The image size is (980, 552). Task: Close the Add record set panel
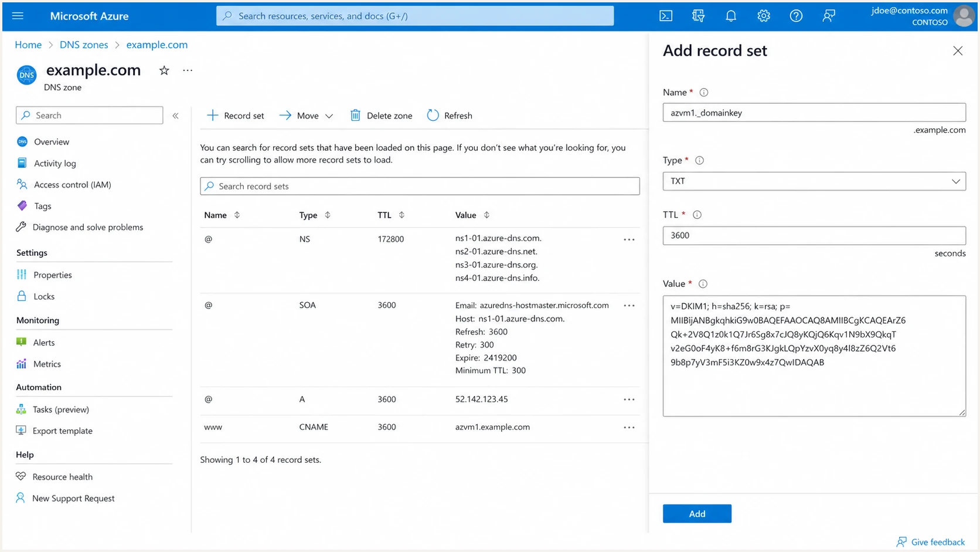point(958,51)
